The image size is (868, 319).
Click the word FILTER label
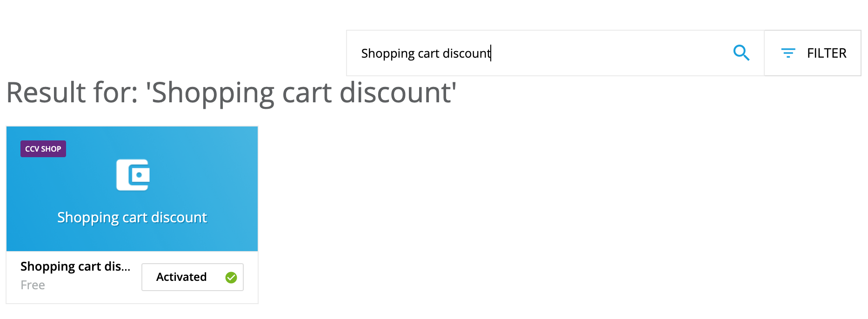click(827, 53)
